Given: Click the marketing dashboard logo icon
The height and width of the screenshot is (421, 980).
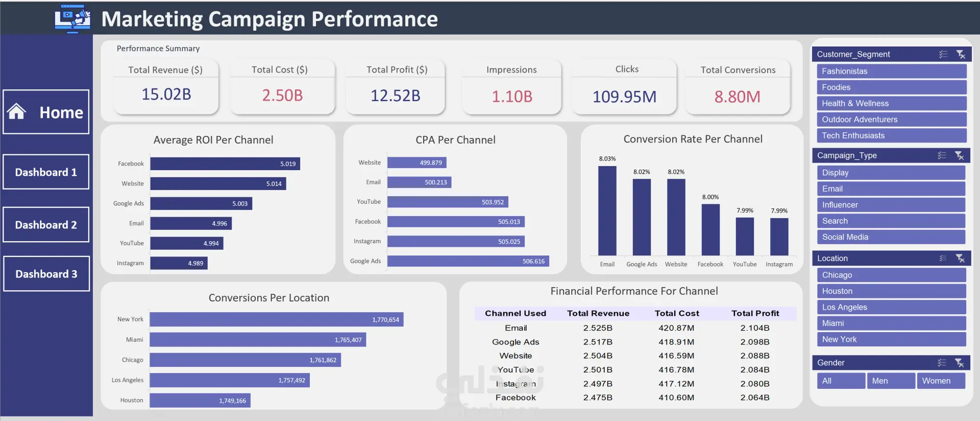Looking at the screenshot, I should point(72,18).
